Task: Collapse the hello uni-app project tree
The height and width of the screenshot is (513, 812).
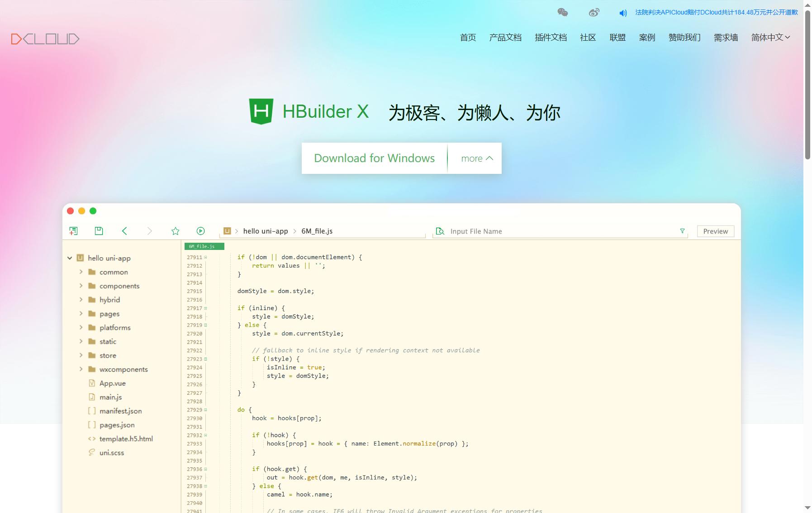Action: 70,258
